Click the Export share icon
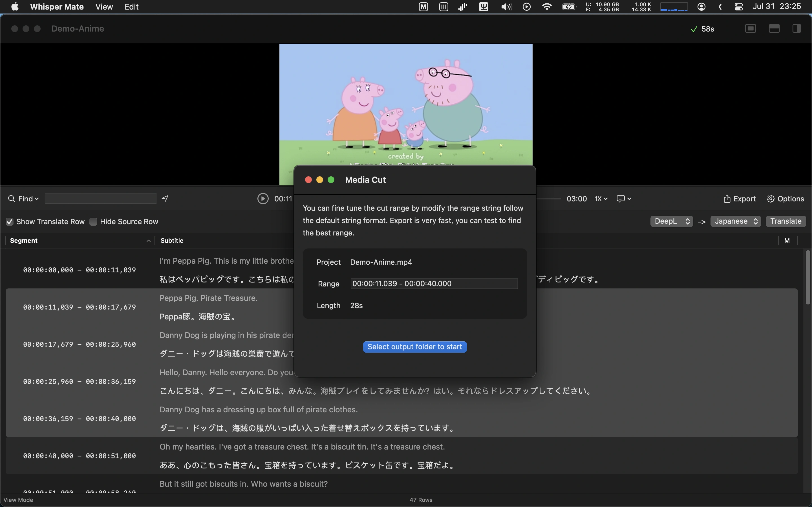 click(x=727, y=199)
